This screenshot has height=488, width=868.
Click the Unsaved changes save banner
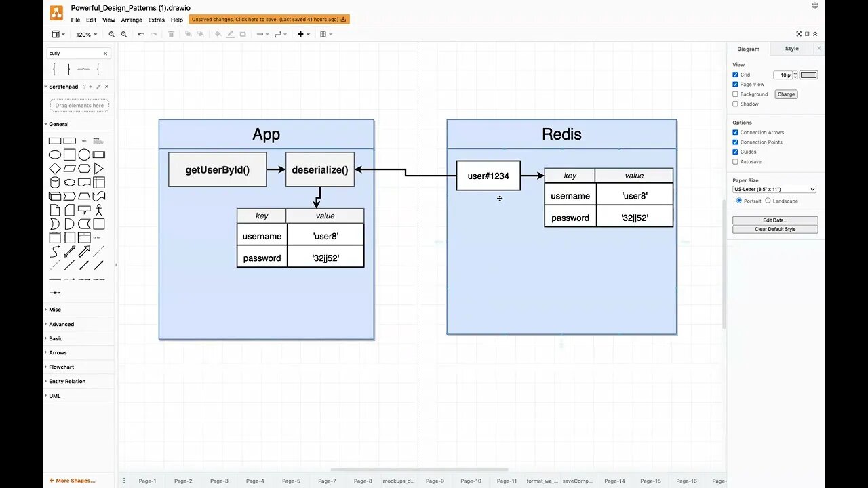[269, 20]
